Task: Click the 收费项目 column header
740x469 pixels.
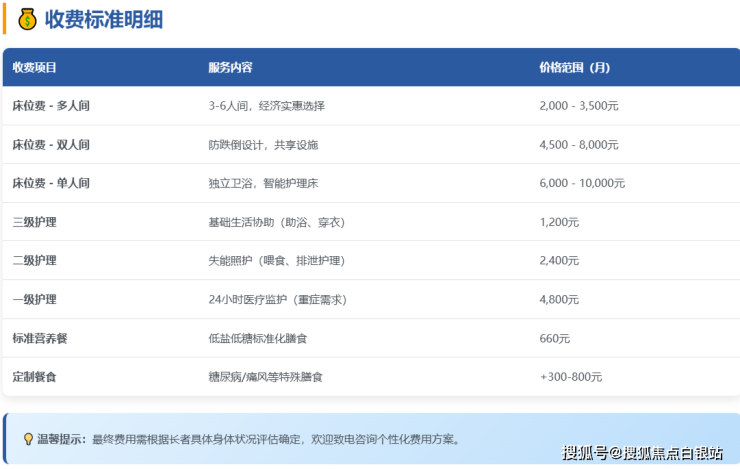Action: pyautogui.click(x=35, y=67)
